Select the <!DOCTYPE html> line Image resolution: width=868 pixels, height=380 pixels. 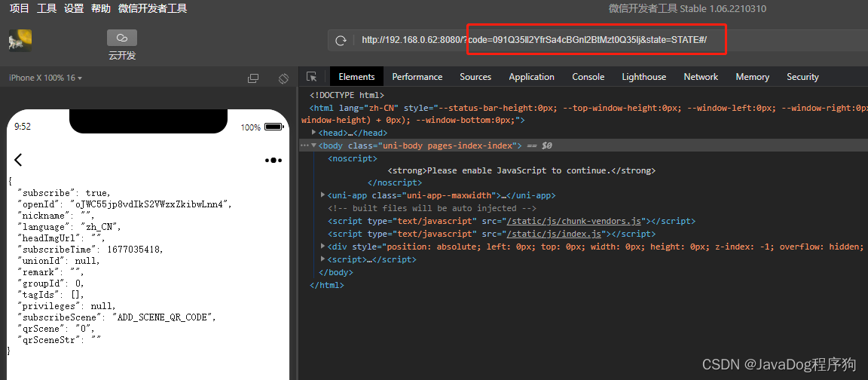347,95
